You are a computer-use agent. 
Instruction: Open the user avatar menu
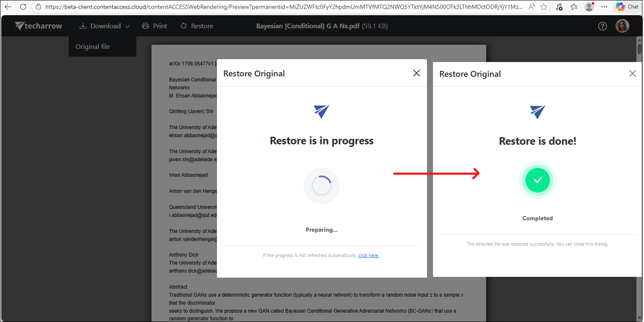pyautogui.click(x=622, y=26)
